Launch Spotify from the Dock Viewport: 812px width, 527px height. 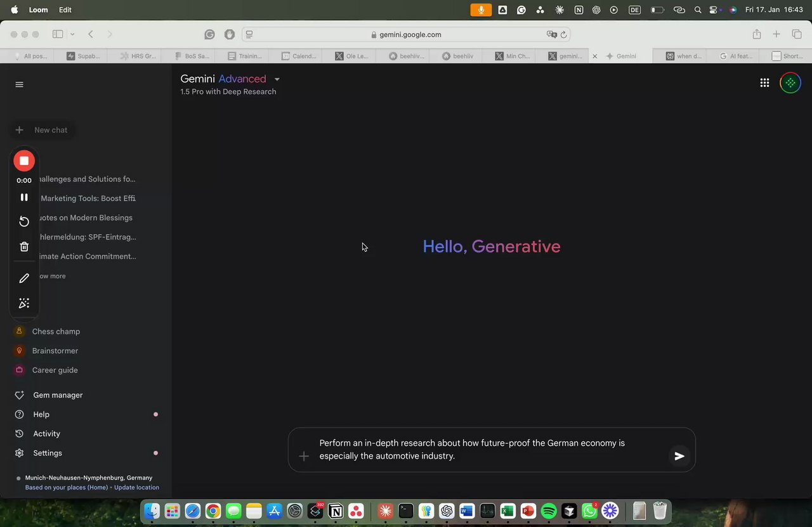[549, 511]
